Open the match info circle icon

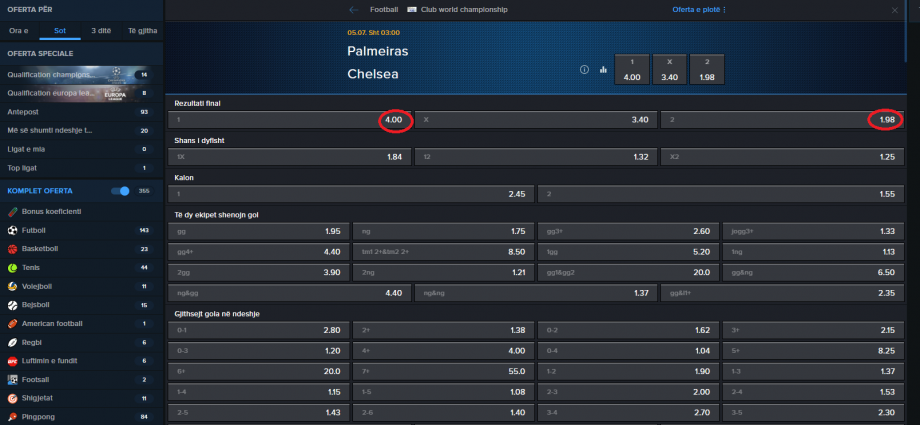click(x=584, y=69)
